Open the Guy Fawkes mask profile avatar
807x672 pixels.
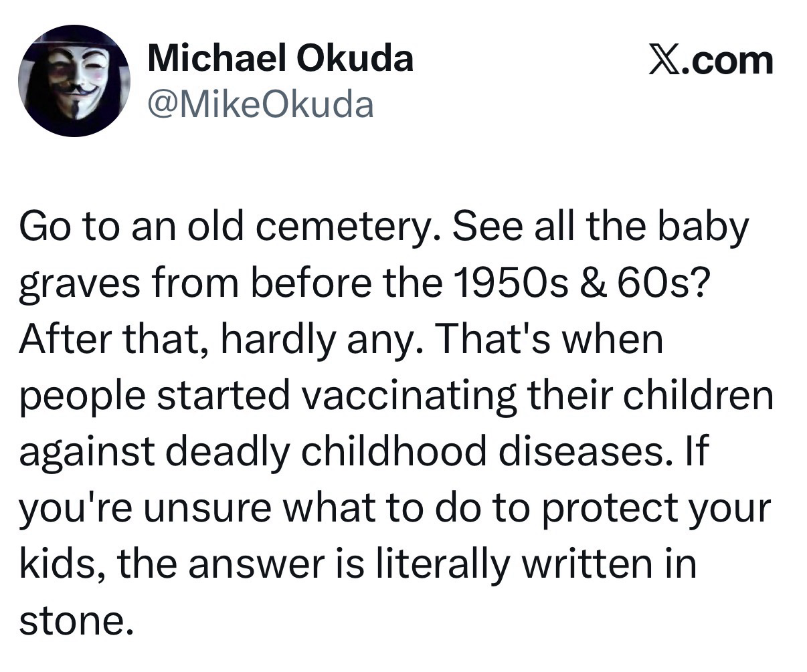click(74, 81)
